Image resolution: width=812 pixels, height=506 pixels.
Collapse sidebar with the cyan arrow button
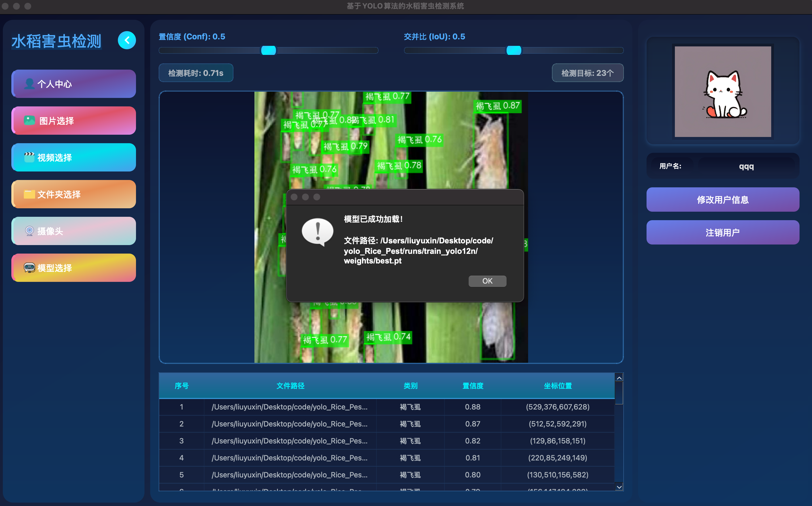(x=127, y=40)
